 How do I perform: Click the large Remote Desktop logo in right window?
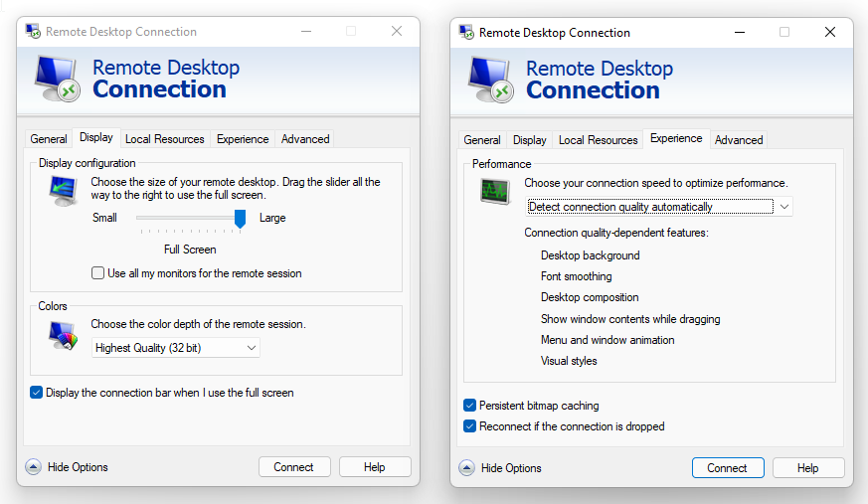tap(491, 80)
